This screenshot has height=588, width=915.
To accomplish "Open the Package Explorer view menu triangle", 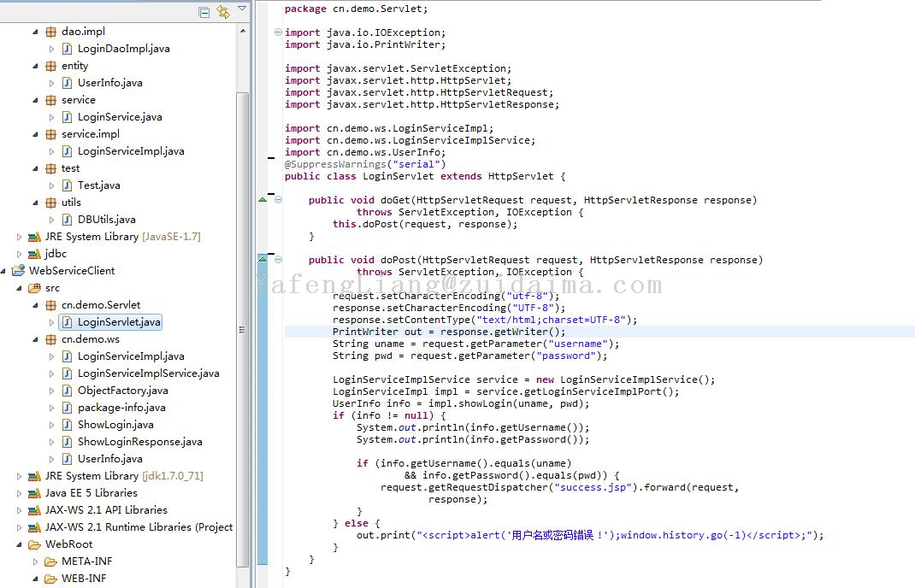I will tap(242, 9).
